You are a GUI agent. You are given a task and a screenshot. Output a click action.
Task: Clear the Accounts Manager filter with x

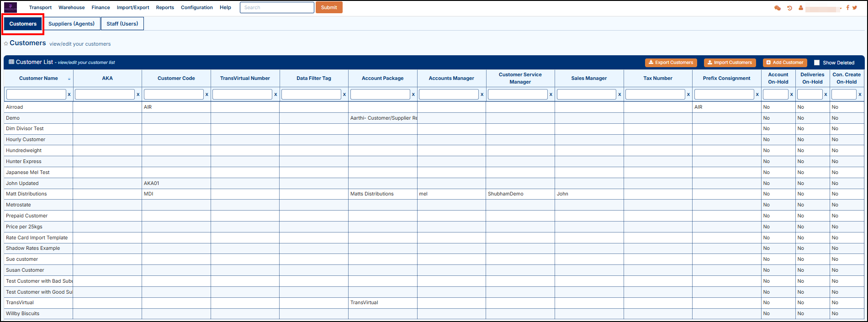coord(482,95)
